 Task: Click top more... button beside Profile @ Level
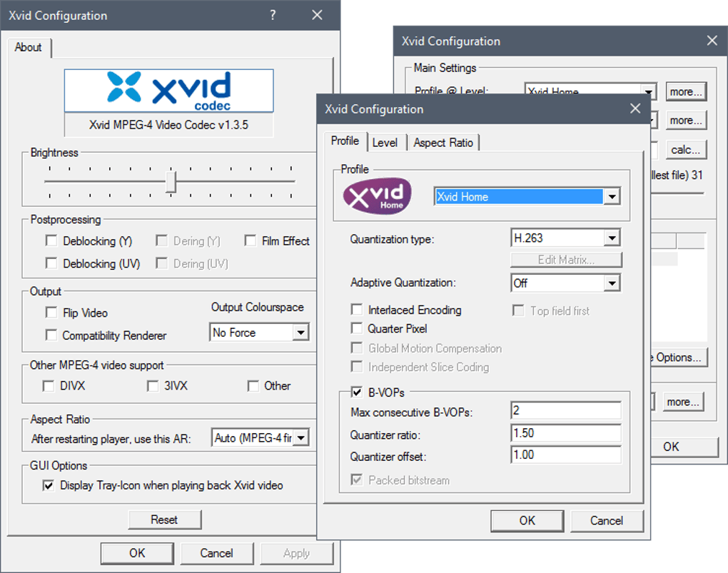pyautogui.click(x=686, y=92)
